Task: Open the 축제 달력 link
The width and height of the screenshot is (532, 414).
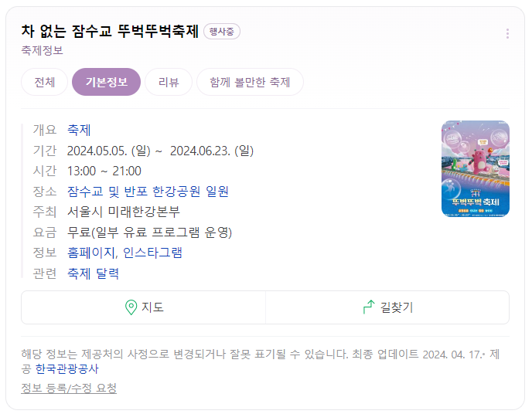Action: [x=93, y=273]
